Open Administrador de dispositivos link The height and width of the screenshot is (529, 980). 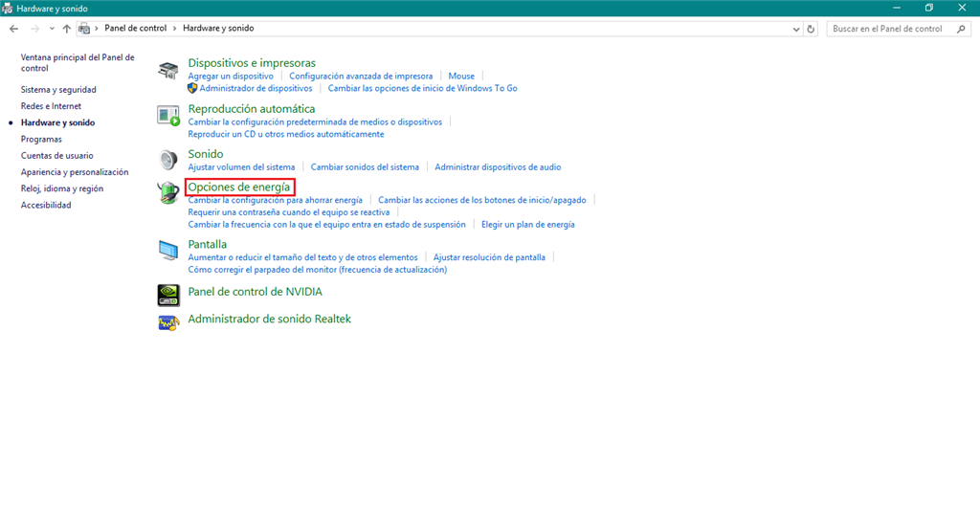tap(256, 89)
